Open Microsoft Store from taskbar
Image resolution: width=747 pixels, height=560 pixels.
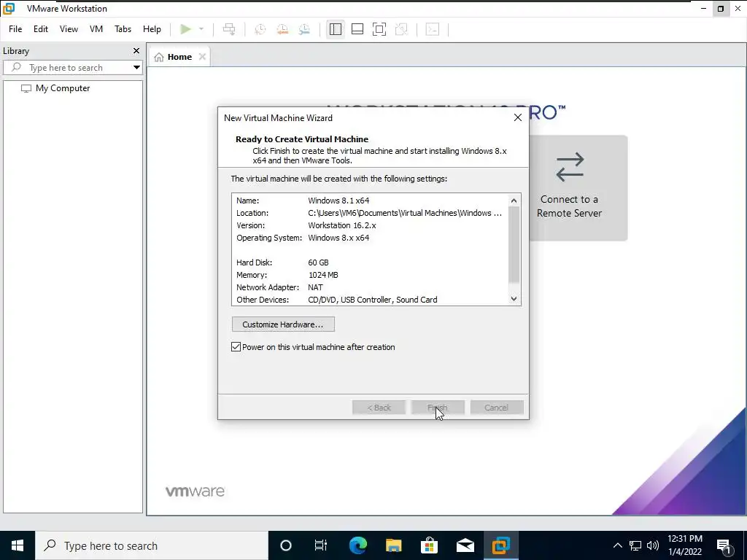pyautogui.click(x=429, y=545)
